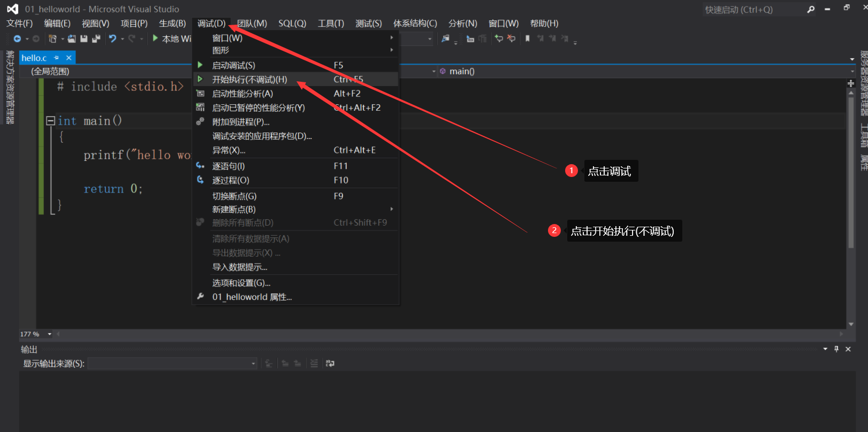This screenshot has width=868, height=432.
Task: Toggle a bookmark on the current line
Action: (x=528, y=38)
